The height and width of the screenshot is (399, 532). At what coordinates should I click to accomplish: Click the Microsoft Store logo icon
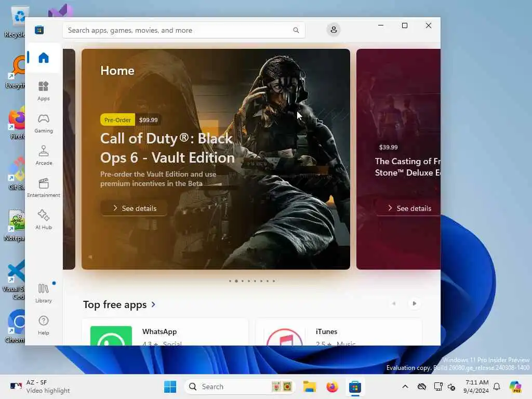39,30
